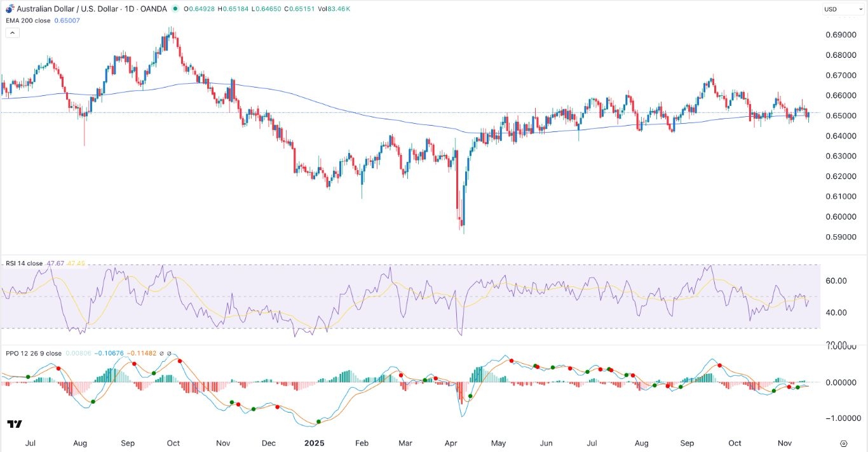Click the 2025 label on the time axis
The width and height of the screenshot is (868, 452).
[314, 443]
